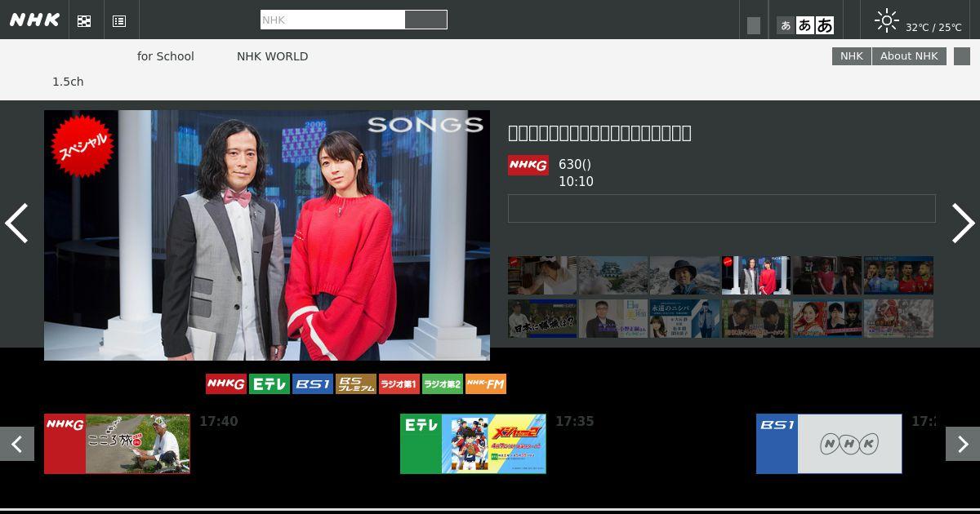Set font size to medium あ

click(x=805, y=25)
